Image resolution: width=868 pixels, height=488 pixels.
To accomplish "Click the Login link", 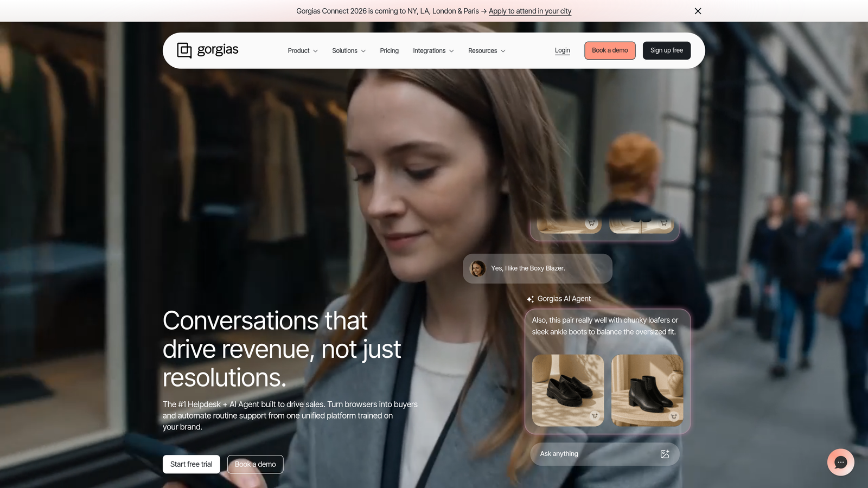I will [x=562, y=50].
